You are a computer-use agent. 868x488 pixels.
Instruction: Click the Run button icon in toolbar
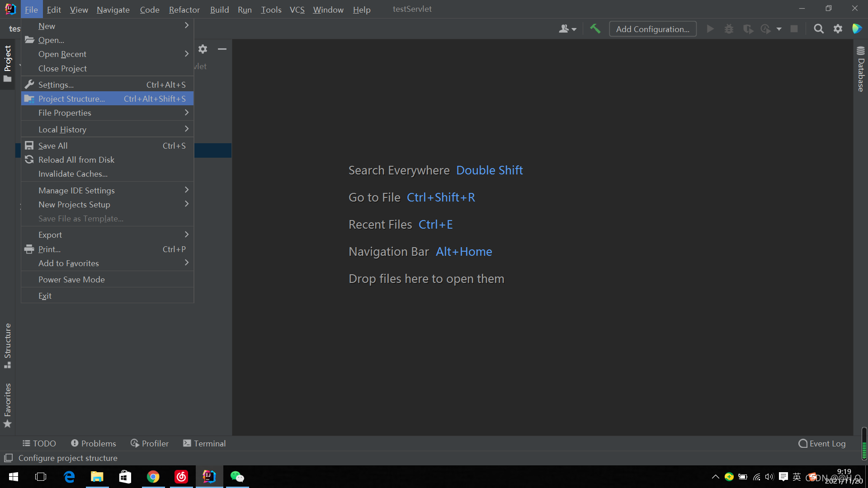710,28
